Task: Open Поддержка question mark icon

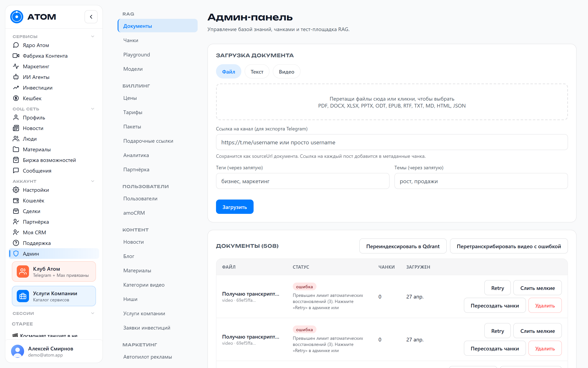Action: click(16, 243)
